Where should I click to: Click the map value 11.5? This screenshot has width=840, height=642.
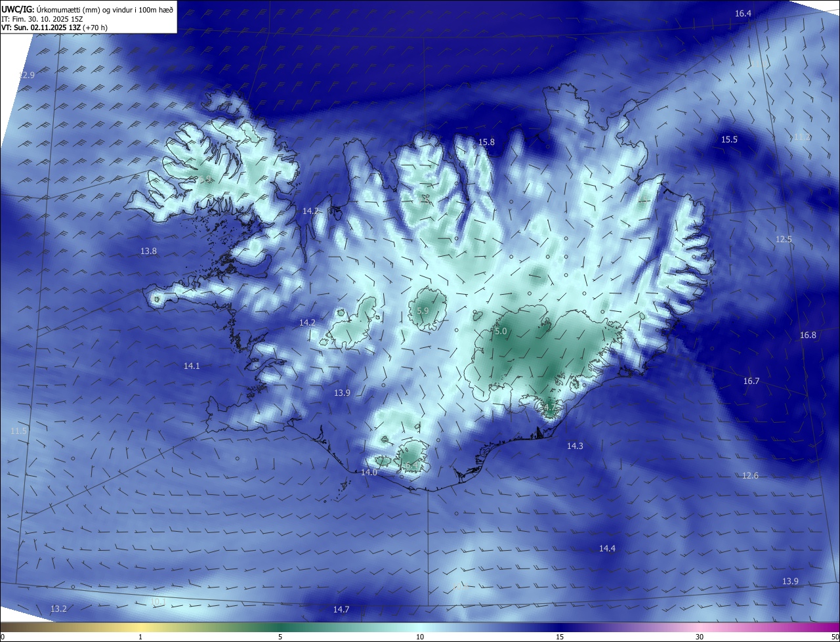click(18, 431)
